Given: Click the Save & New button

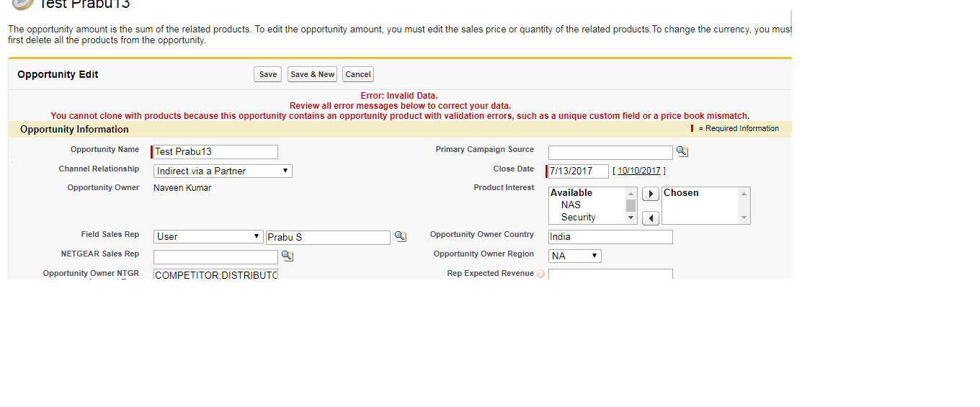Looking at the screenshot, I should point(312,74).
